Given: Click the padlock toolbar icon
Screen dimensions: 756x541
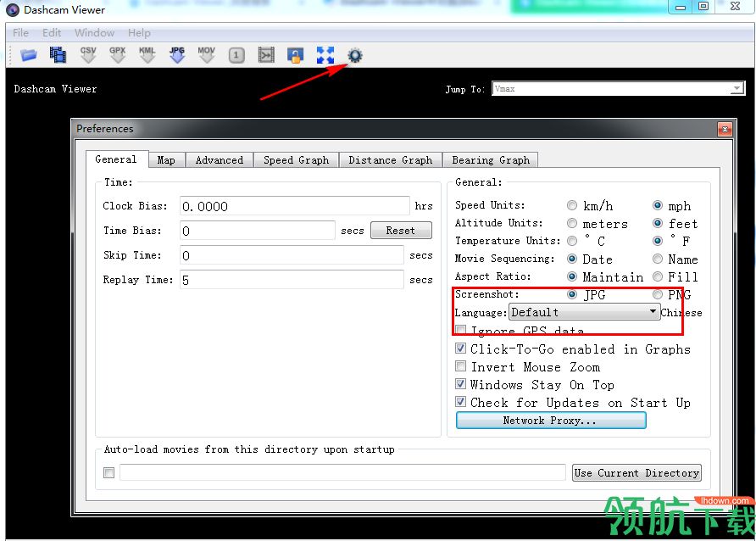Looking at the screenshot, I should coord(296,55).
